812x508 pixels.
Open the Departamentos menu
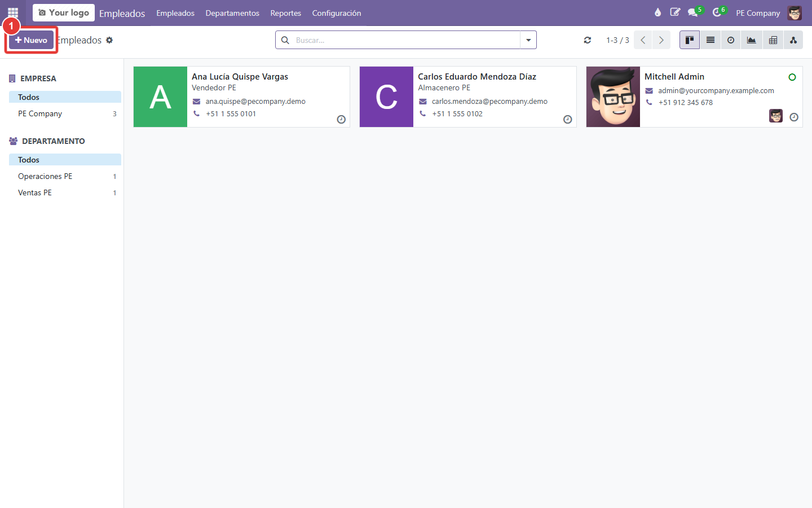pos(232,13)
